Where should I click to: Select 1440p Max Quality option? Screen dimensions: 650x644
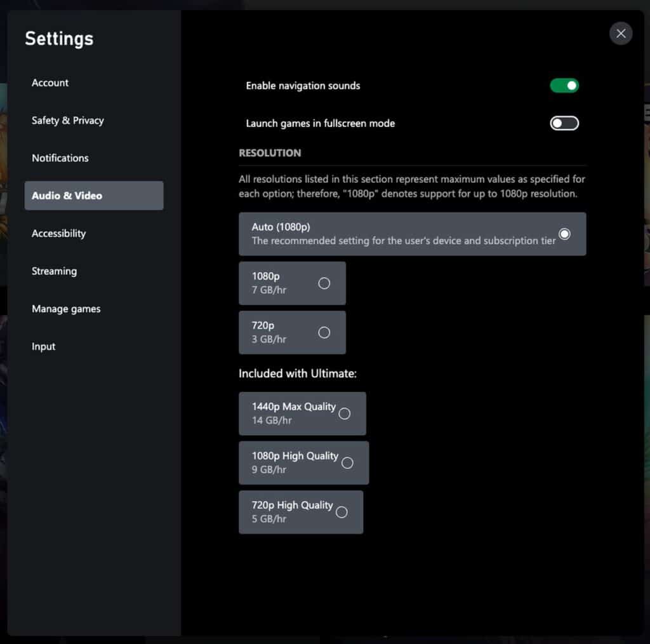coord(344,413)
